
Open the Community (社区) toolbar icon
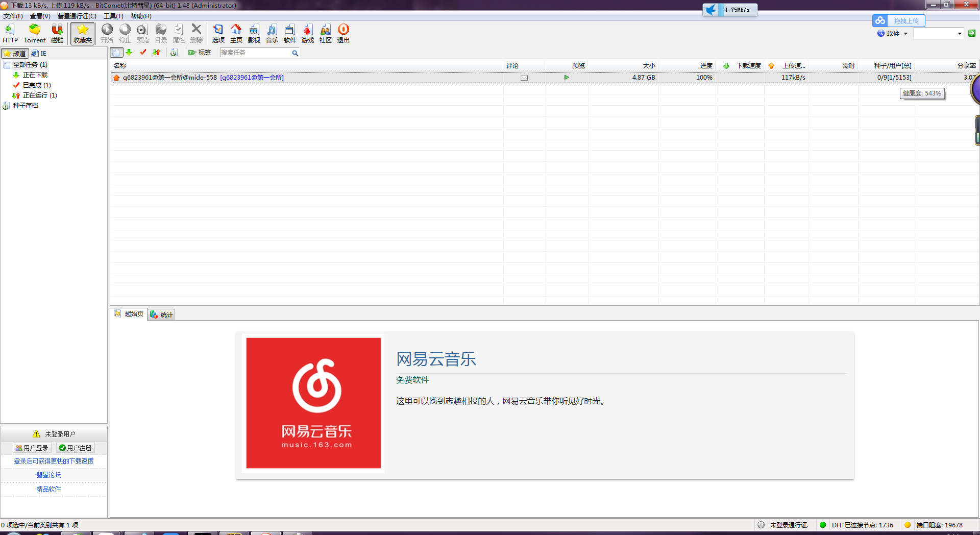pos(325,33)
